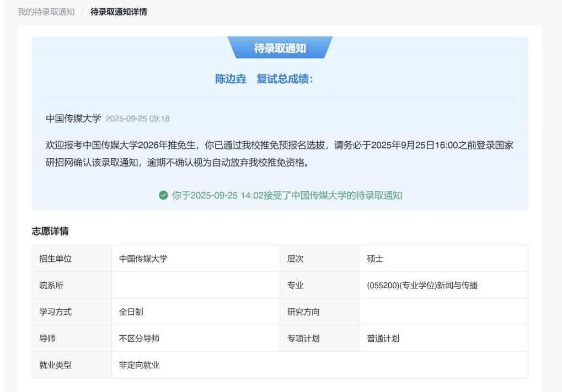
Task: Select the applicant name 陈边垚
Action: pyautogui.click(x=231, y=79)
